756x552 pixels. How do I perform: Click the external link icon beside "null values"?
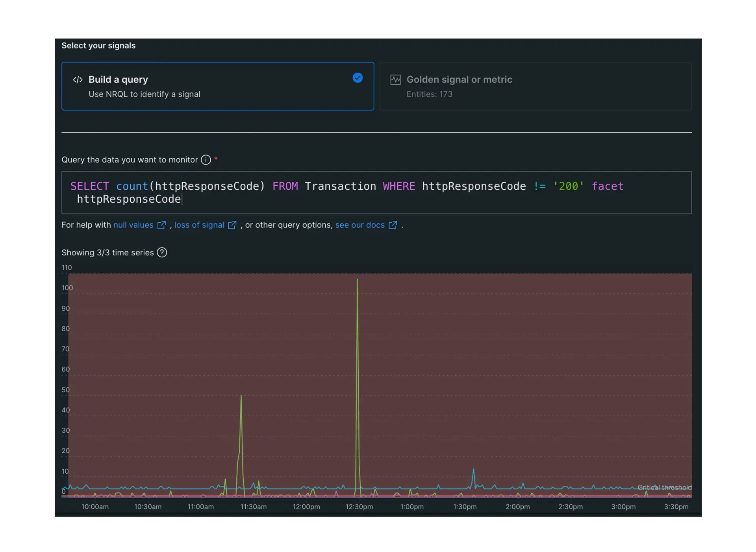pos(161,225)
